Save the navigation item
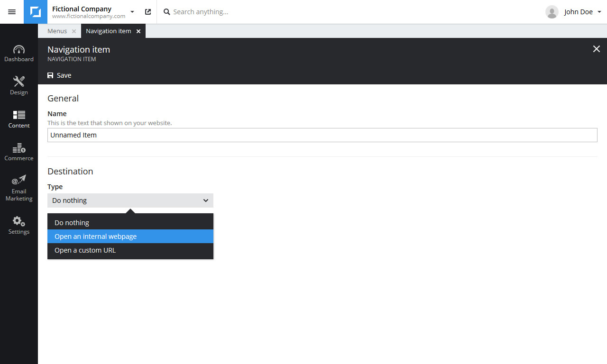This screenshot has width=607, height=364. click(x=59, y=75)
